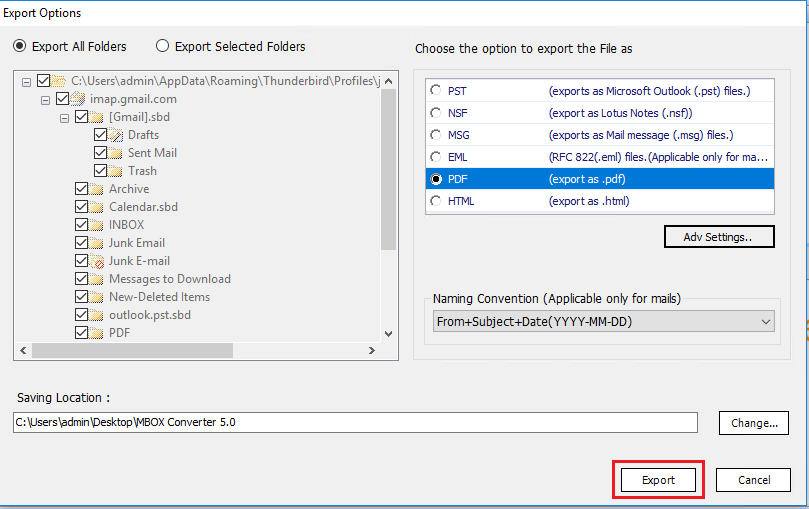Select the Export All Folders radio button

[x=20, y=46]
